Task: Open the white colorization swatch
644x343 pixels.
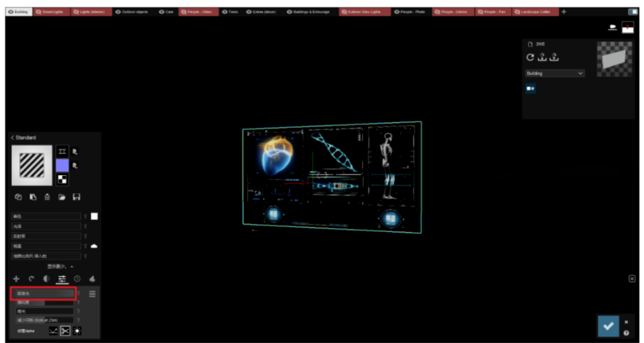Action: click(94, 216)
